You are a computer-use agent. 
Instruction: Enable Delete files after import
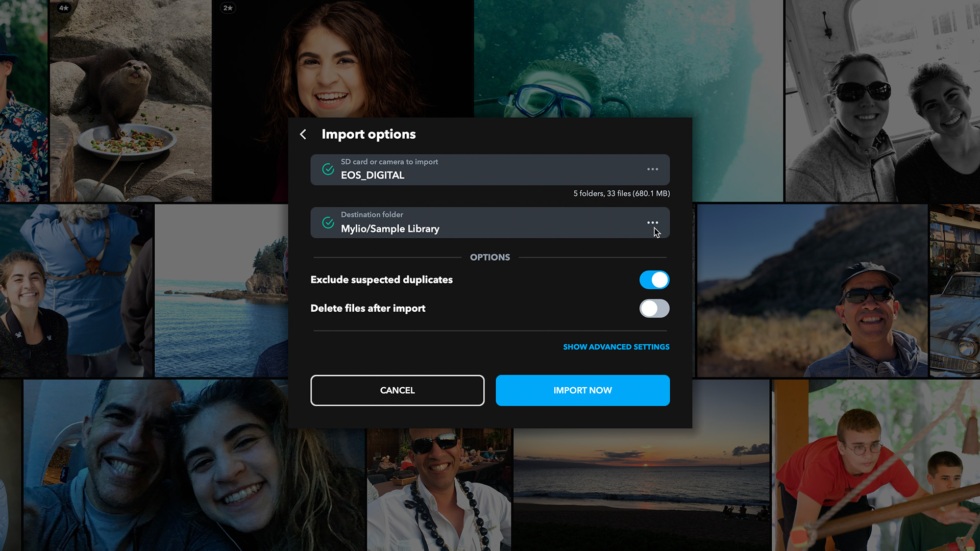click(654, 308)
